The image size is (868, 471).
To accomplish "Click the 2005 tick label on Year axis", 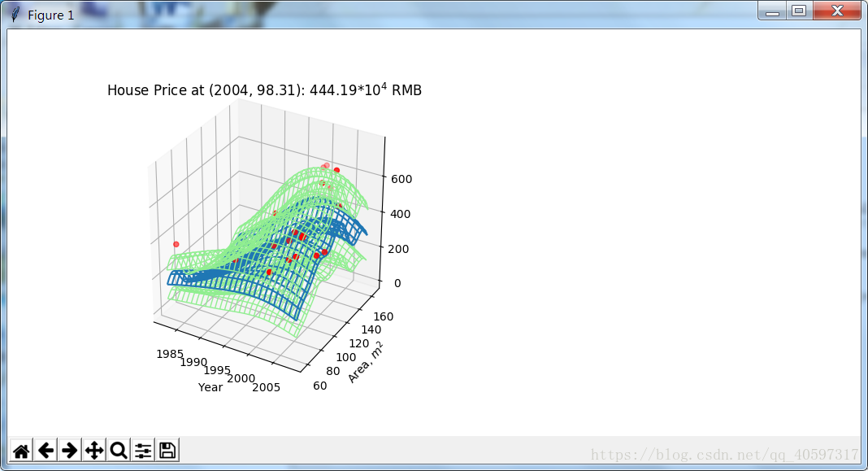I will [265, 386].
